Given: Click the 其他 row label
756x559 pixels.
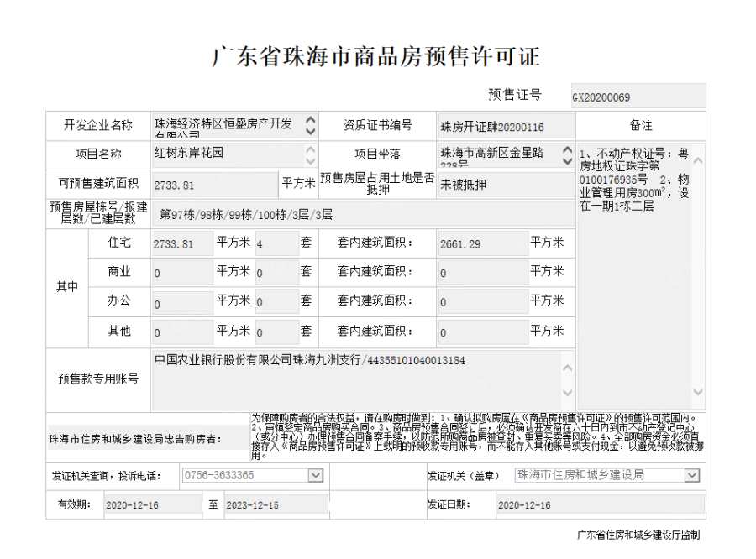Looking at the screenshot, I should (x=119, y=331).
